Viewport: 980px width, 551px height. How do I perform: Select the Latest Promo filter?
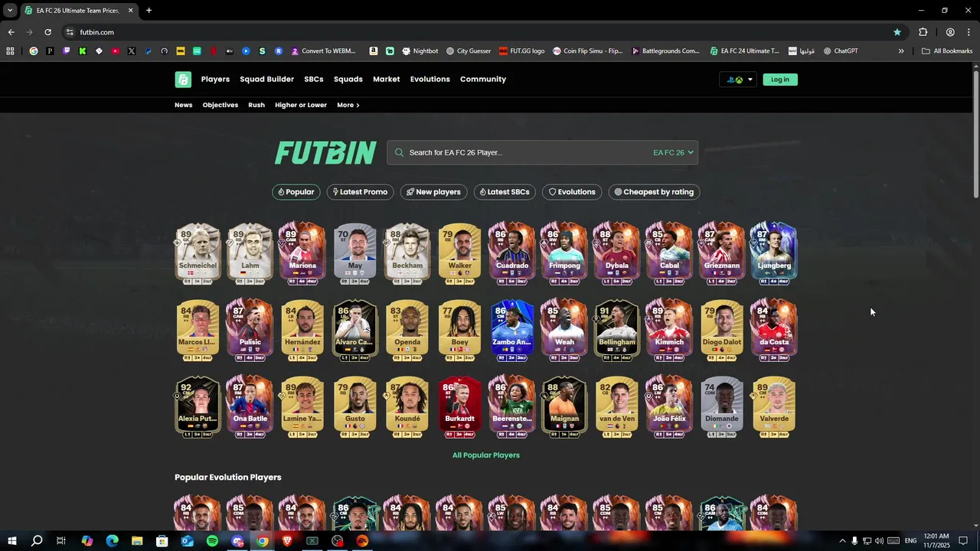360,192
